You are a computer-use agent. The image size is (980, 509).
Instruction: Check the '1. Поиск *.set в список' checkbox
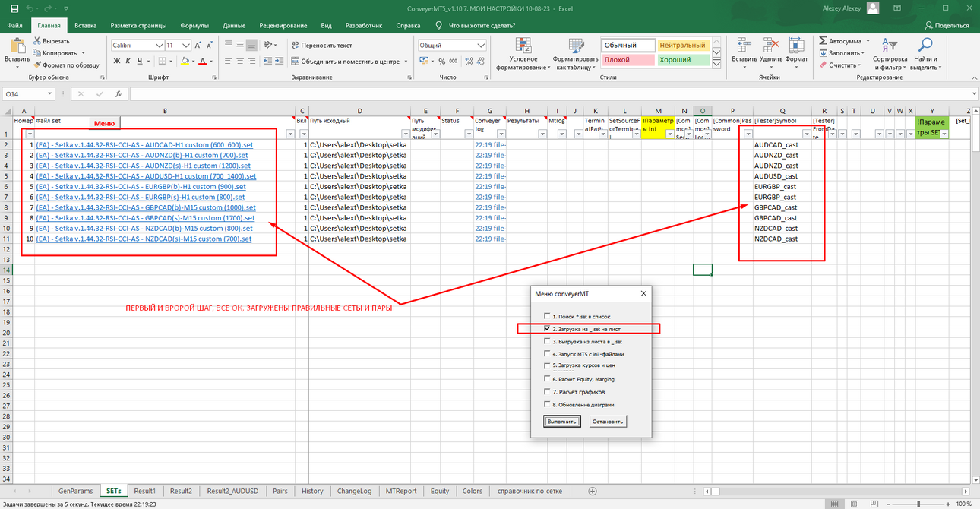[x=546, y=316]
